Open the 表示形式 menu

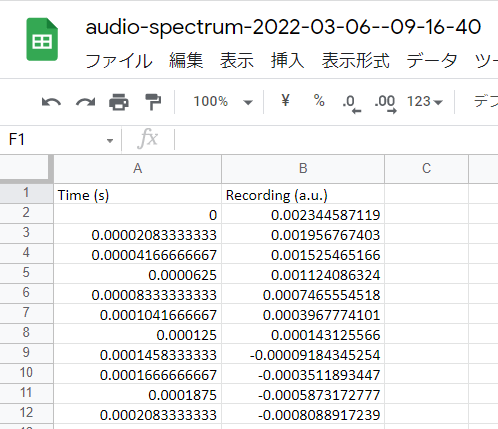355,61
